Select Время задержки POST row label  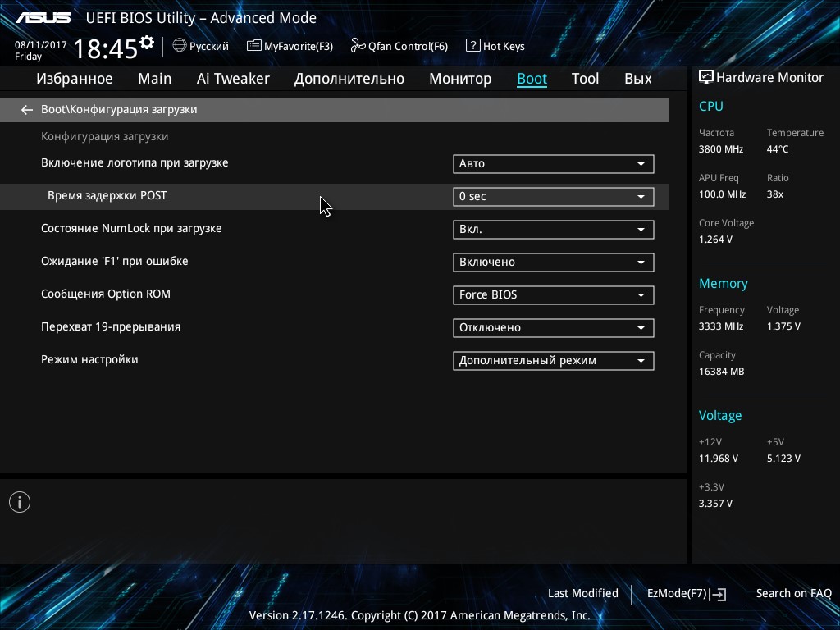[107, 196]
